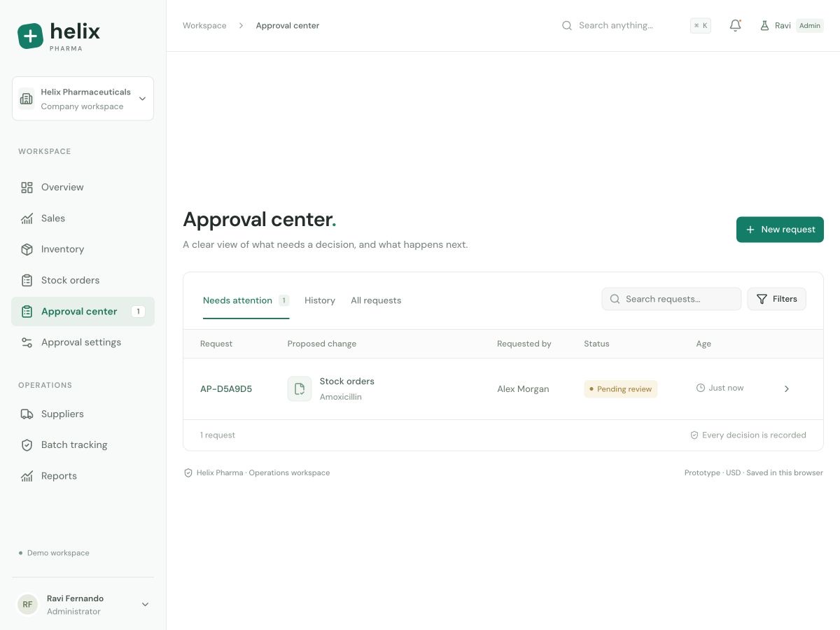840x630 pixels.
Task: Click the clock icon next to Just now
Action: [700, 388]
